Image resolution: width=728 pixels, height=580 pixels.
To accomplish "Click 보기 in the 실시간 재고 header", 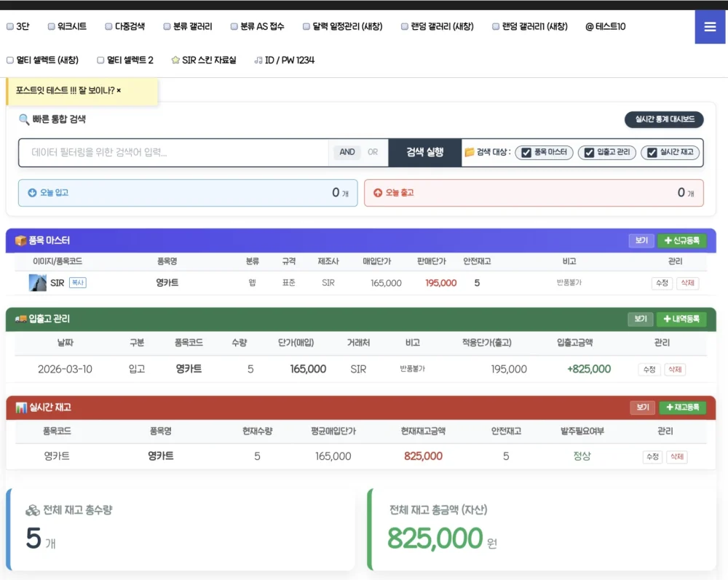I will pos(643,408).
